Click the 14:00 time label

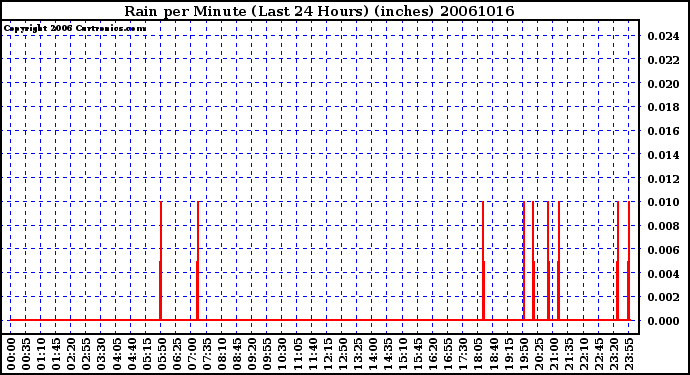coord(372,354)
